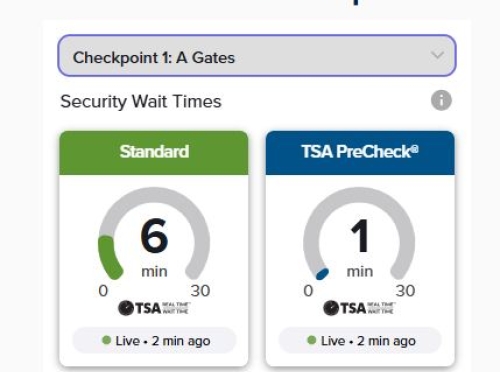500x372 pixels.
Task: Click the TSA logo under Standard gauge
Action: (x=154, y=308)
